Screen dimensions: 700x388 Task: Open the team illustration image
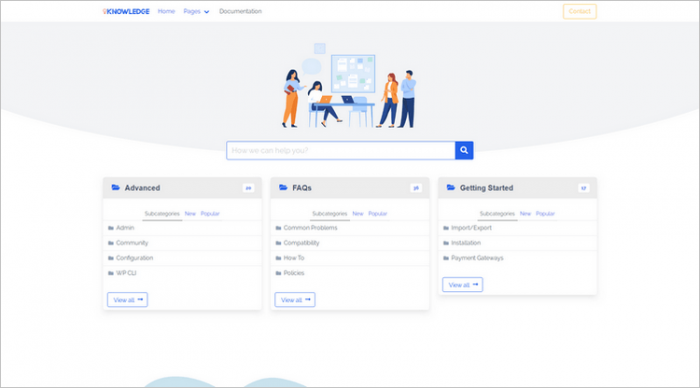350,85
